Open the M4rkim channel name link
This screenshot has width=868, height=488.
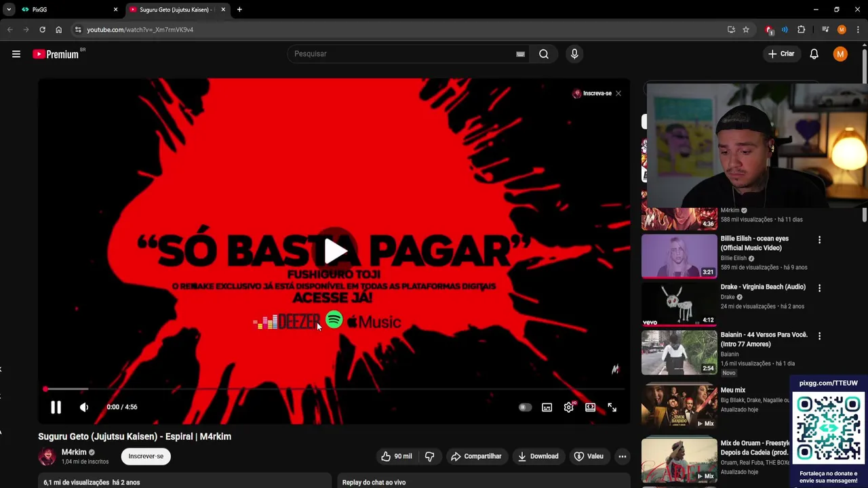74,453
